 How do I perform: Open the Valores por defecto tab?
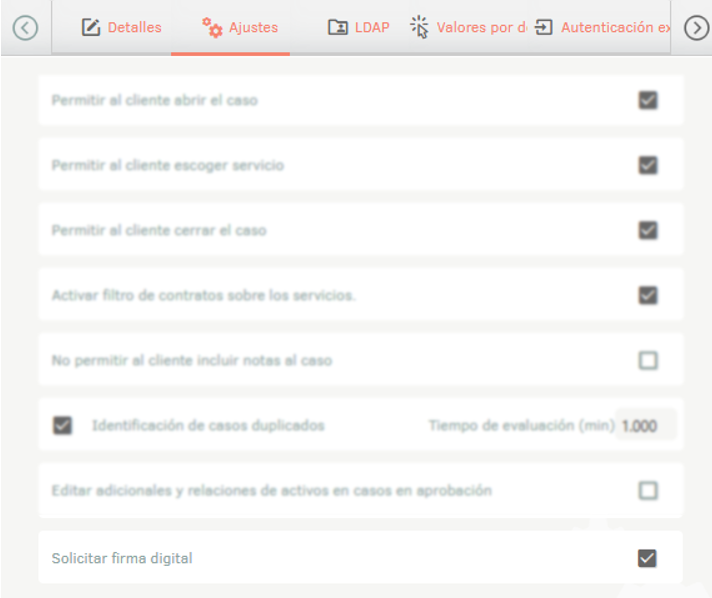tap(480, 28)
